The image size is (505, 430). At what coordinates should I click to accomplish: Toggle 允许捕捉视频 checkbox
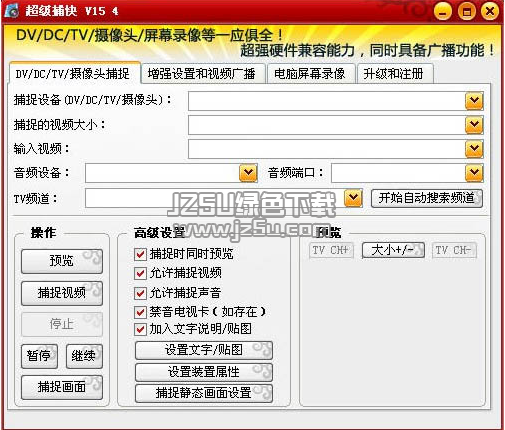[140, 274]
